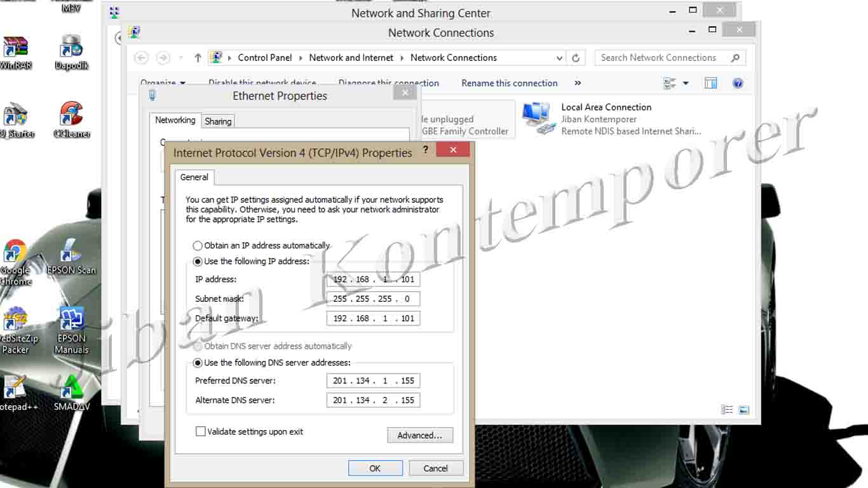The height and width of the screenshot is (488, 868).
Task: Select the Local Area Connection adapter icon
Action: click(x=539, y=119)
